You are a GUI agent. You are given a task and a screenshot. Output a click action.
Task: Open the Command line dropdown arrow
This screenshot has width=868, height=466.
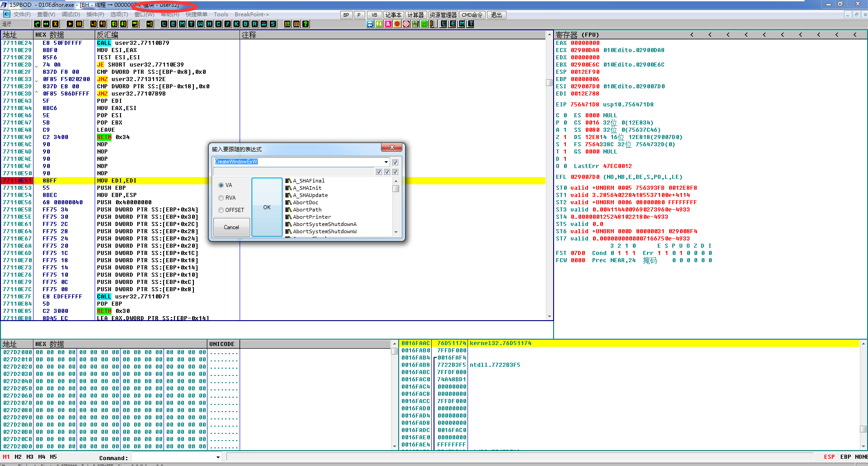pyautogui.click(x=218, y=457)
